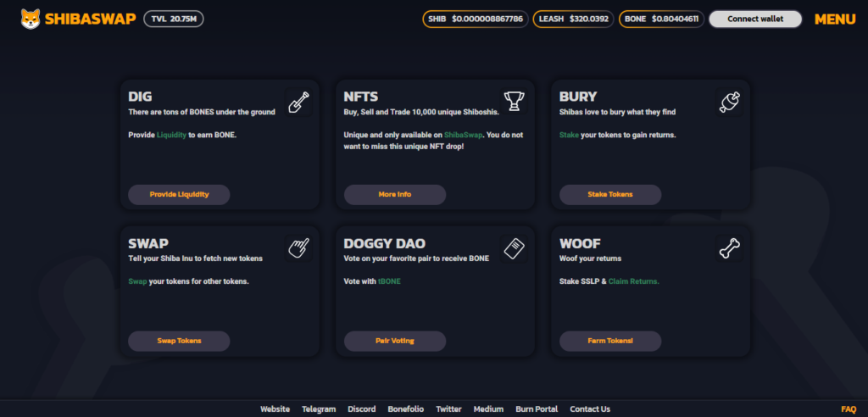Open the Discord footer link
This screenshot has width=868, height=417.
[x=361, y=409]
